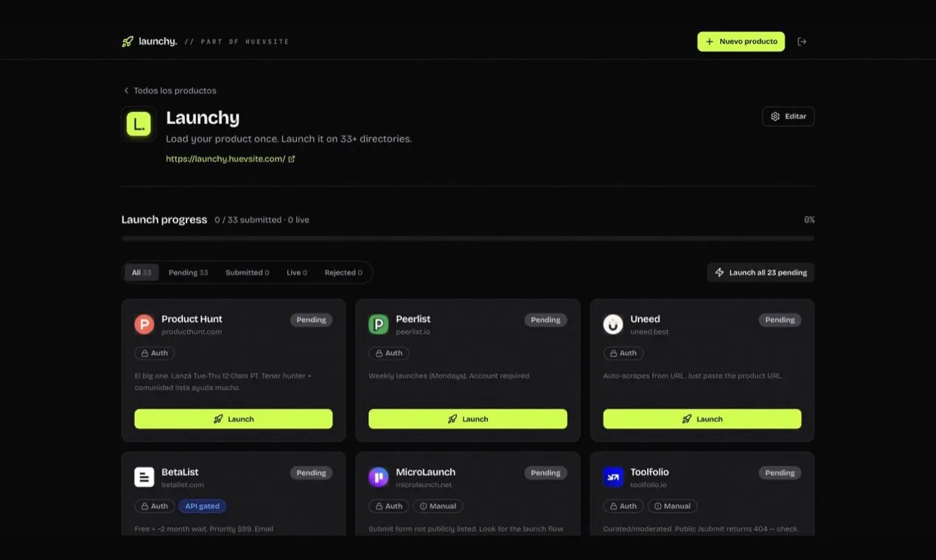This screenshot has height=560, width=936.
Task: Select the Live 0 filter tab
Action: coord(297,273)
